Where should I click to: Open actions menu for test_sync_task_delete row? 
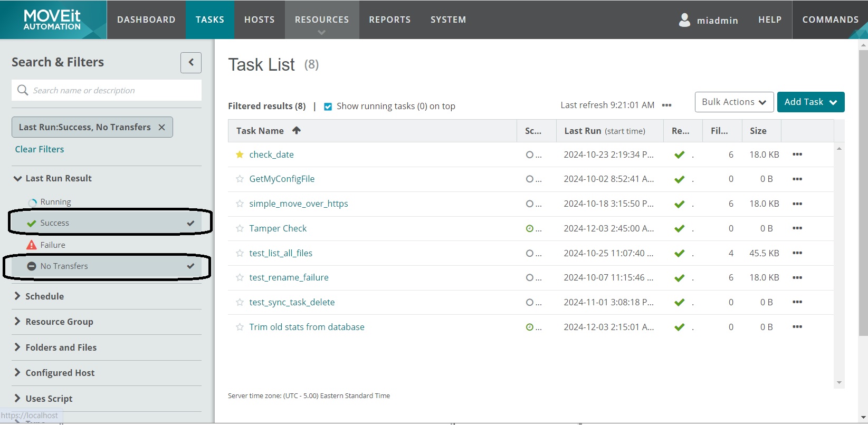coord(797,302)
